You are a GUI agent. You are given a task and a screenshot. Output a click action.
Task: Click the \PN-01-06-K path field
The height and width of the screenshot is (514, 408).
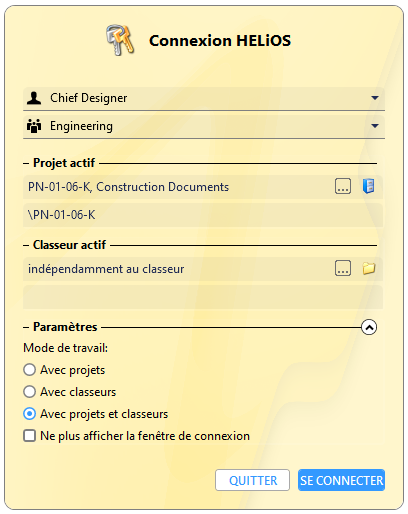[x=203, y=215]
